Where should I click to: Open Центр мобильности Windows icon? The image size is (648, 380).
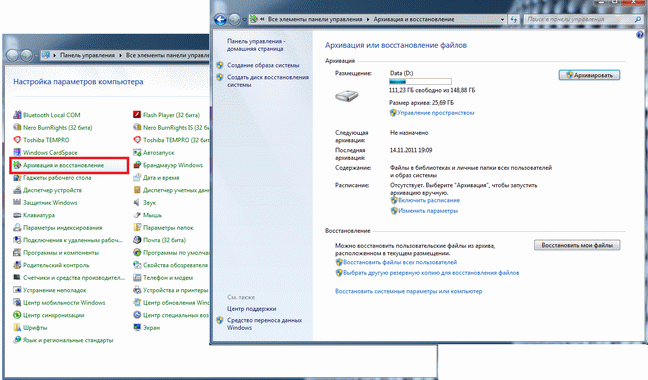(x=17, y=302)
